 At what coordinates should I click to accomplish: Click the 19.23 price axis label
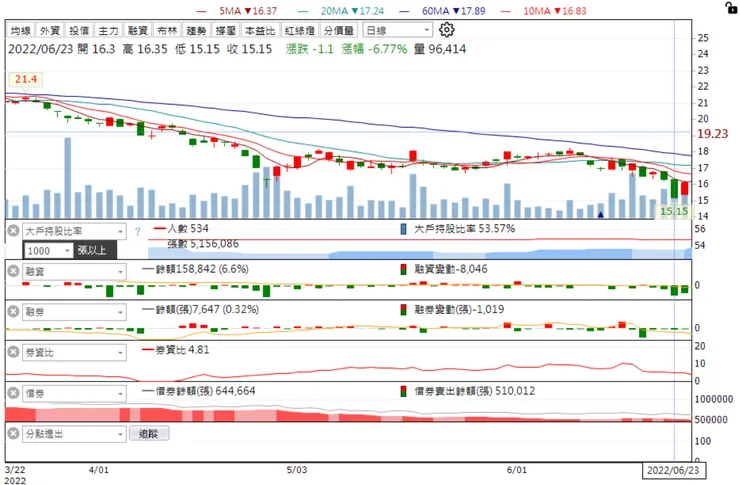pos(713,134)
